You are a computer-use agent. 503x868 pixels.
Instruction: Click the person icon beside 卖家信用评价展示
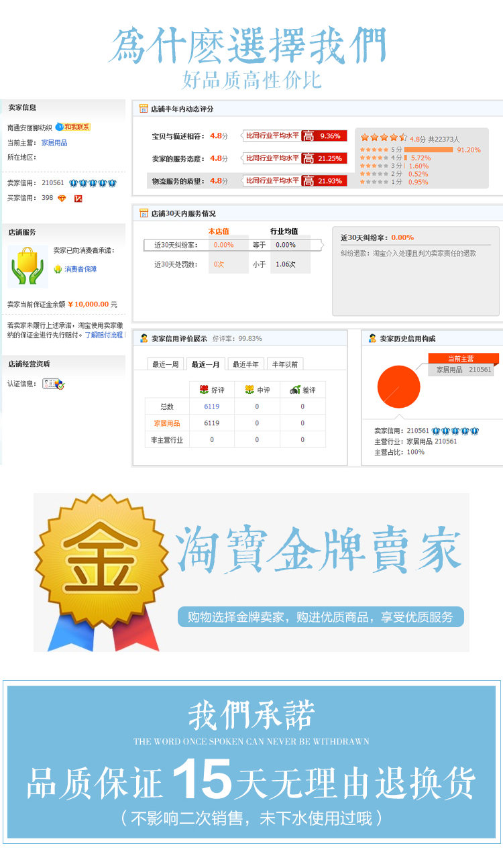[144, 339]
